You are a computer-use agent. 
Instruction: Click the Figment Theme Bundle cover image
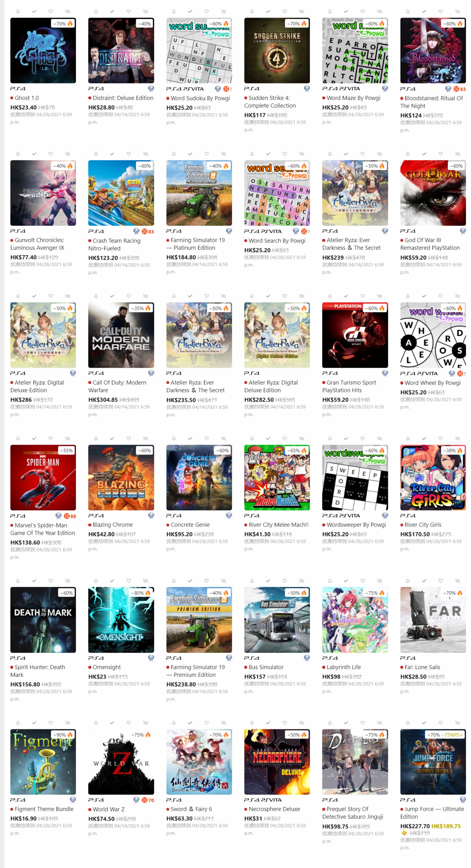(x=43, y=762)
